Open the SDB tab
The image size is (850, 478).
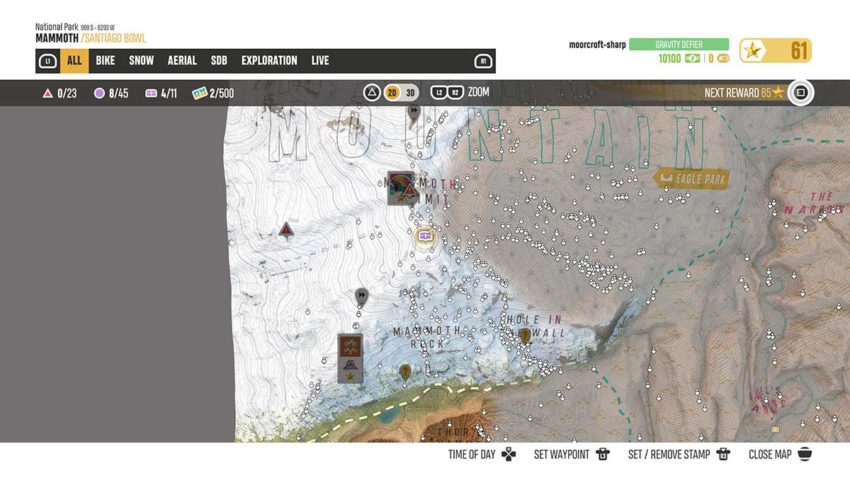[x=219, y=61]
